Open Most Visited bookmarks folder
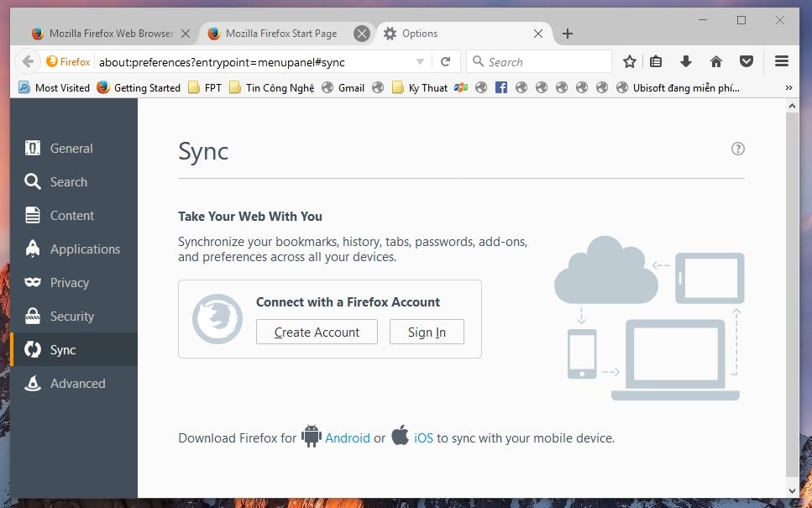 pos(55,87)
